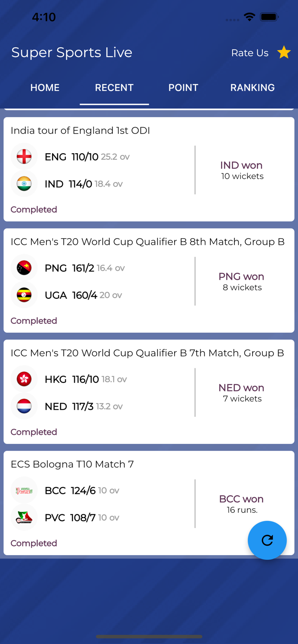Screen dimensions: 298x644
Task: Open the ECS Bologna T10 Match 7 card
Action: click(72, 464)
